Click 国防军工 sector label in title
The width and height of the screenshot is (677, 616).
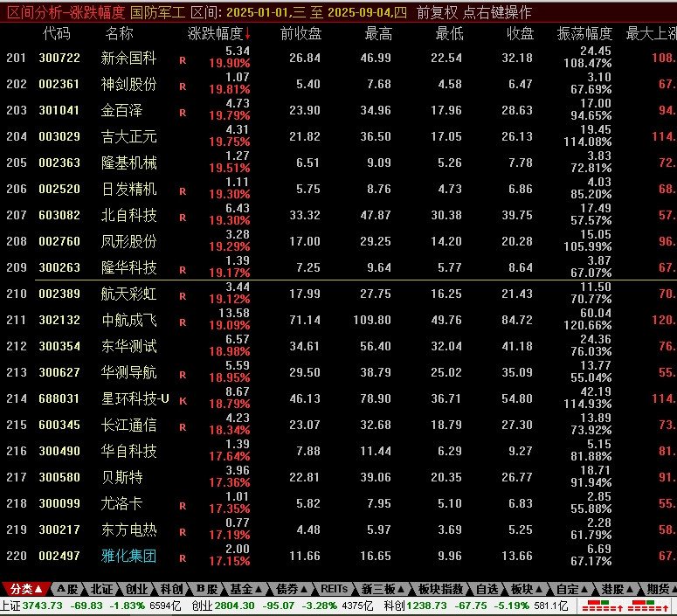(157, 12)
